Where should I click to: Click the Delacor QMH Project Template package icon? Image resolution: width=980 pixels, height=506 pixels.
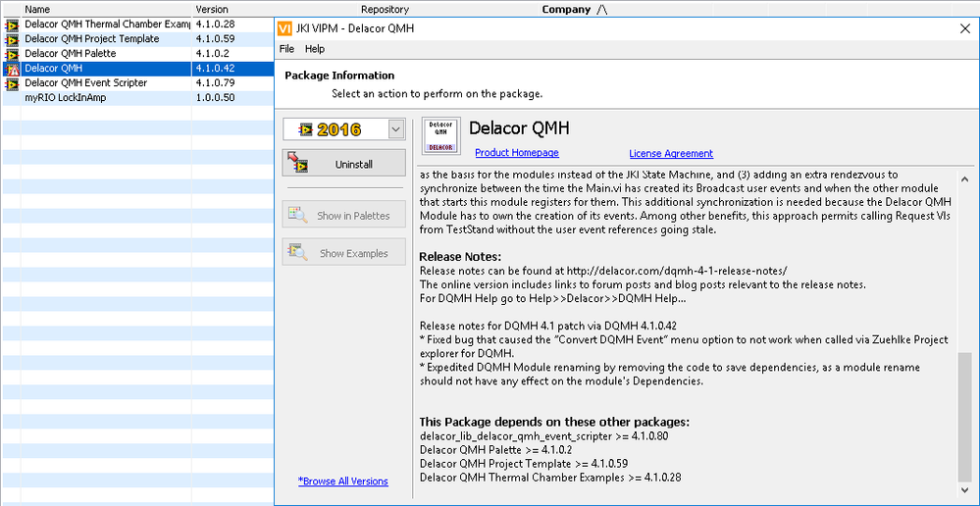11,39
